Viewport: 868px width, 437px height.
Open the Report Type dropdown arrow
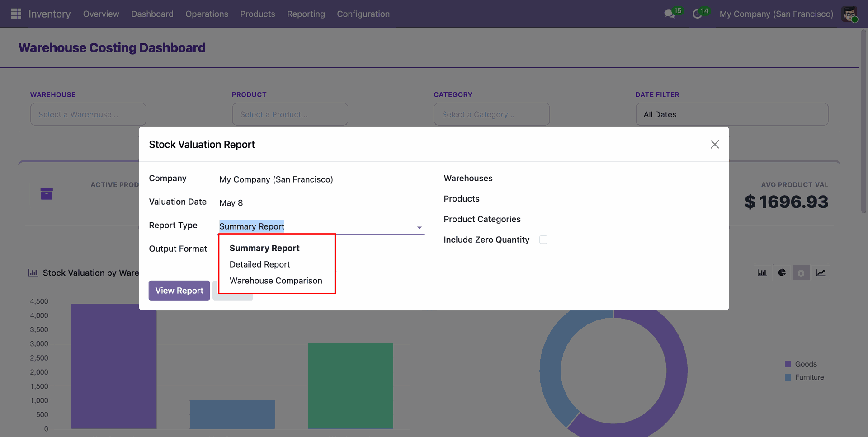coord(419,227)
